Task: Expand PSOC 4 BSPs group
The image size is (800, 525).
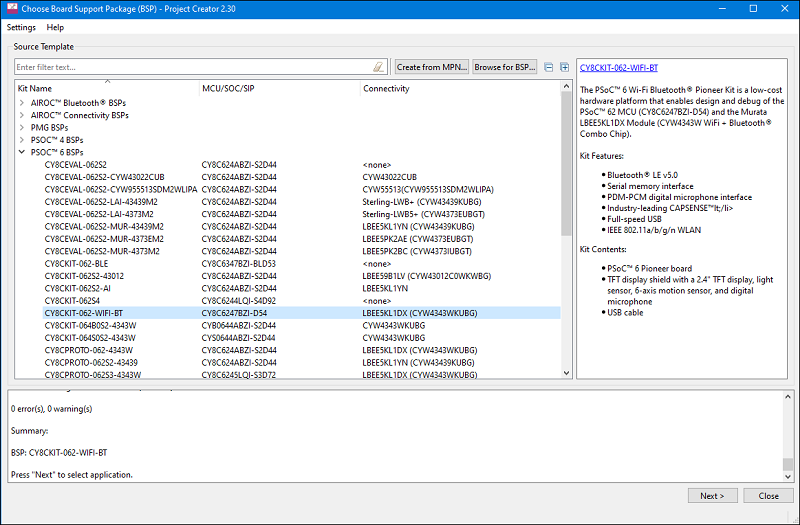Action: [x=22, y=140]
